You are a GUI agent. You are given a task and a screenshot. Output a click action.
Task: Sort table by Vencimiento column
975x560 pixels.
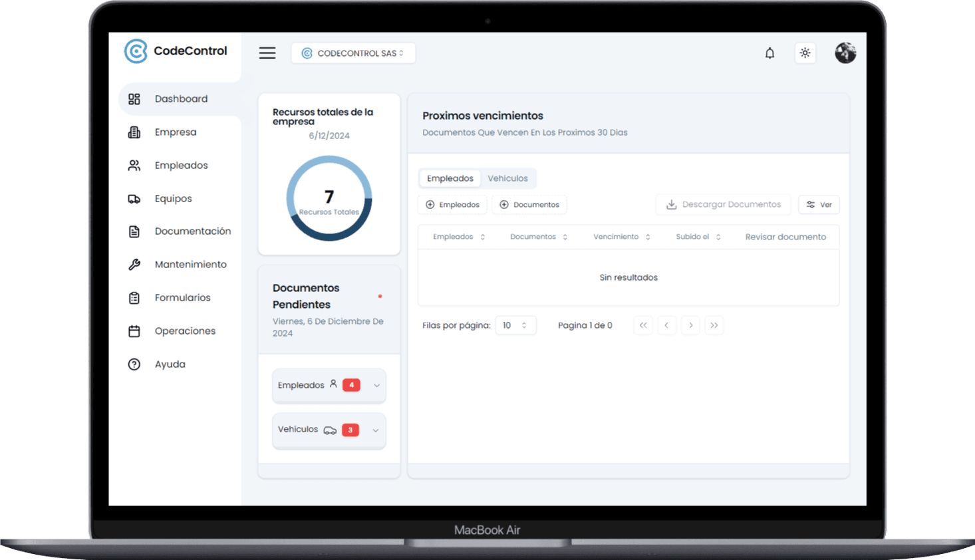pyautogui.click(x=621, y=237)
